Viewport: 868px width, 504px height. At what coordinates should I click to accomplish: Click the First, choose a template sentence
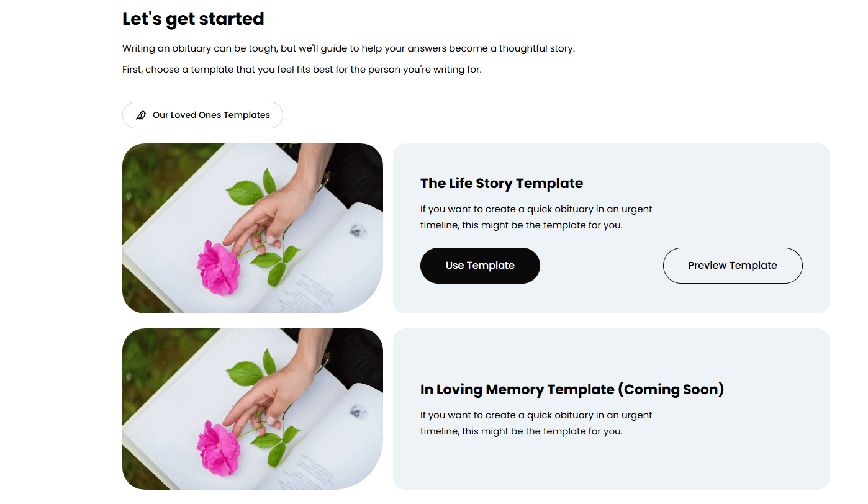point(302,70)
